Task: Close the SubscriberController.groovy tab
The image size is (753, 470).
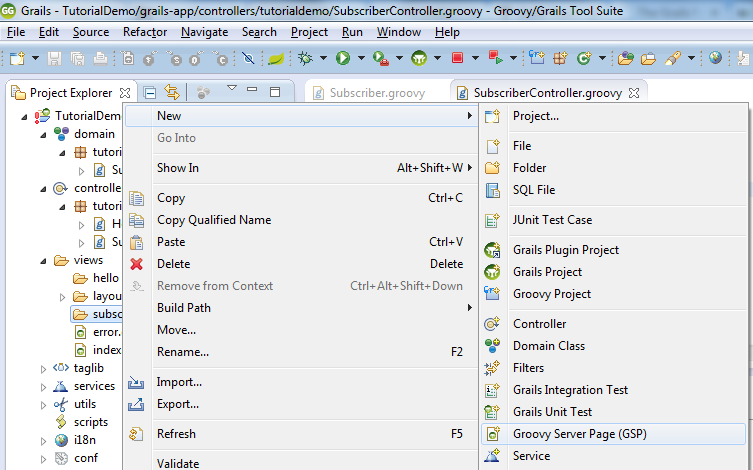Action: coord(634,93)
